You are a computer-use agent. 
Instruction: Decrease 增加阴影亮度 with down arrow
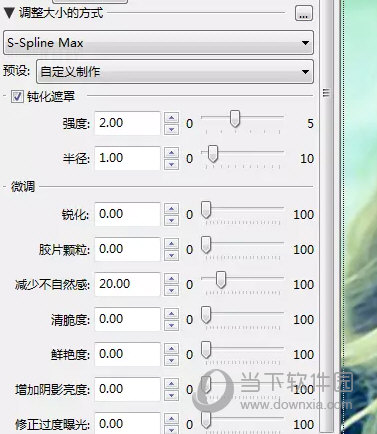171,395
